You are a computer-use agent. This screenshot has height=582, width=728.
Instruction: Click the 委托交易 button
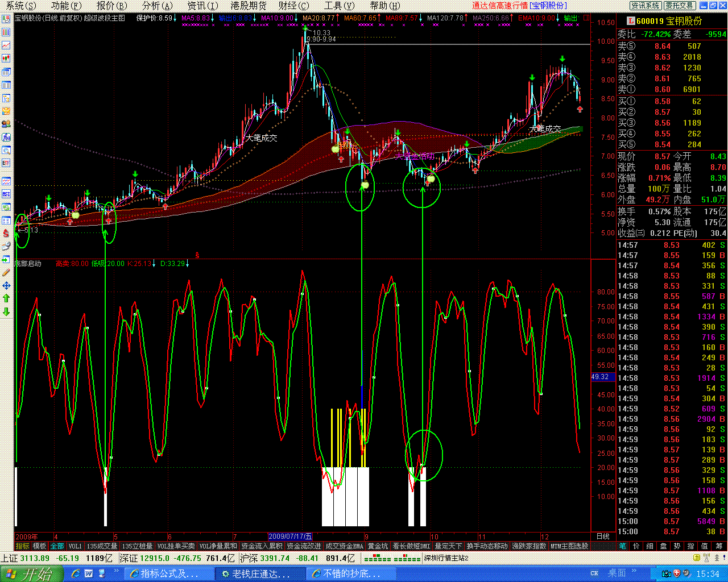coord(679,6)
